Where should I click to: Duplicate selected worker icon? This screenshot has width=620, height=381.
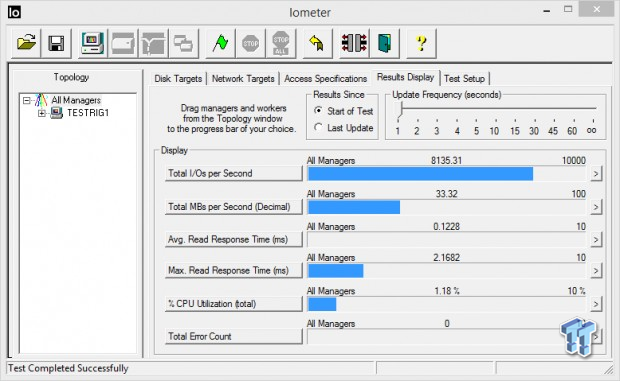click(183, 43)
